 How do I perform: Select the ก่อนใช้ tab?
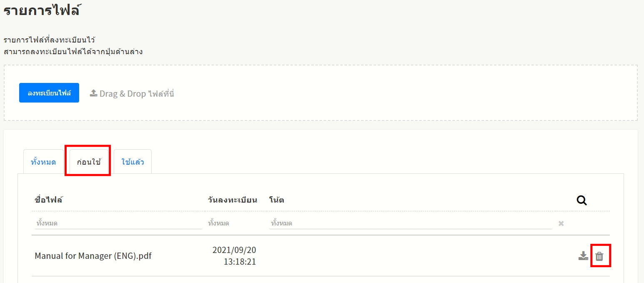(x=89, y=162)
